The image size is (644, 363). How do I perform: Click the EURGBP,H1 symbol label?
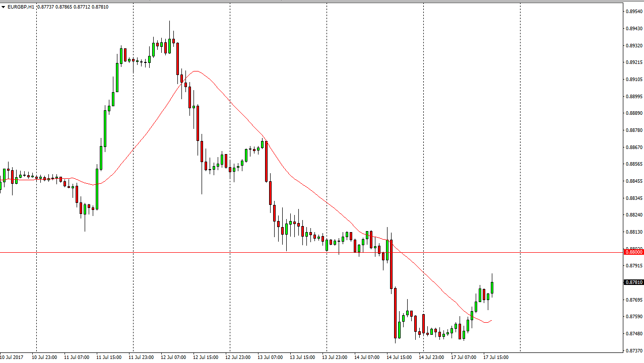pos(21,7)
